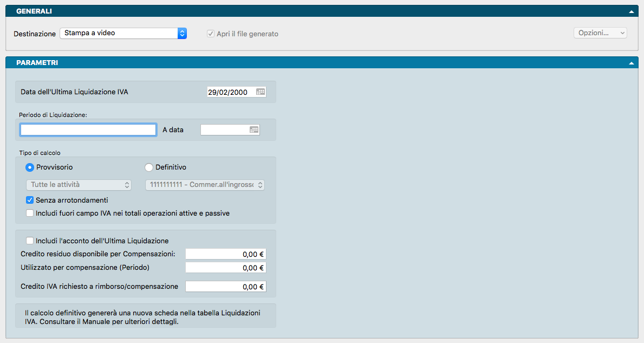Screen dimensions: 644x343
Task: Open the Opzioni dropdown menu
Action: [600, 33]
